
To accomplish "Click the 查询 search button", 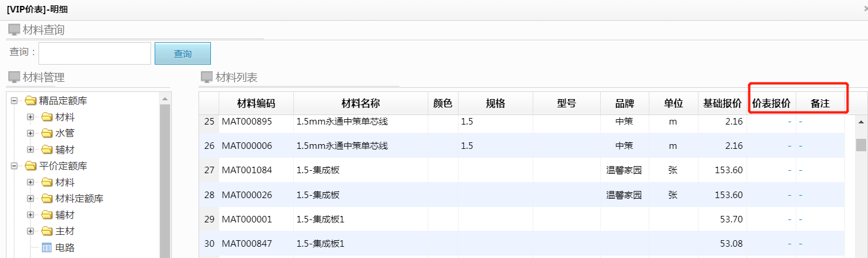I will tap(182, 53).
